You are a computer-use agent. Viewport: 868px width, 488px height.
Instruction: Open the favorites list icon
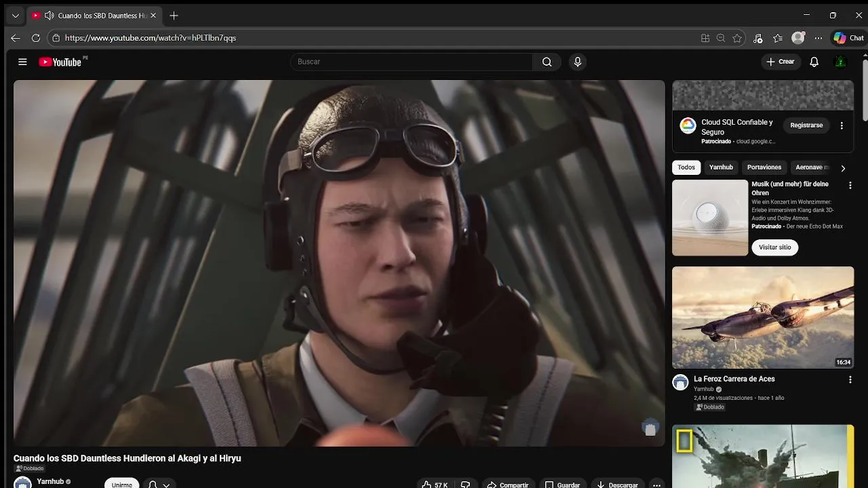coord(778,38)
